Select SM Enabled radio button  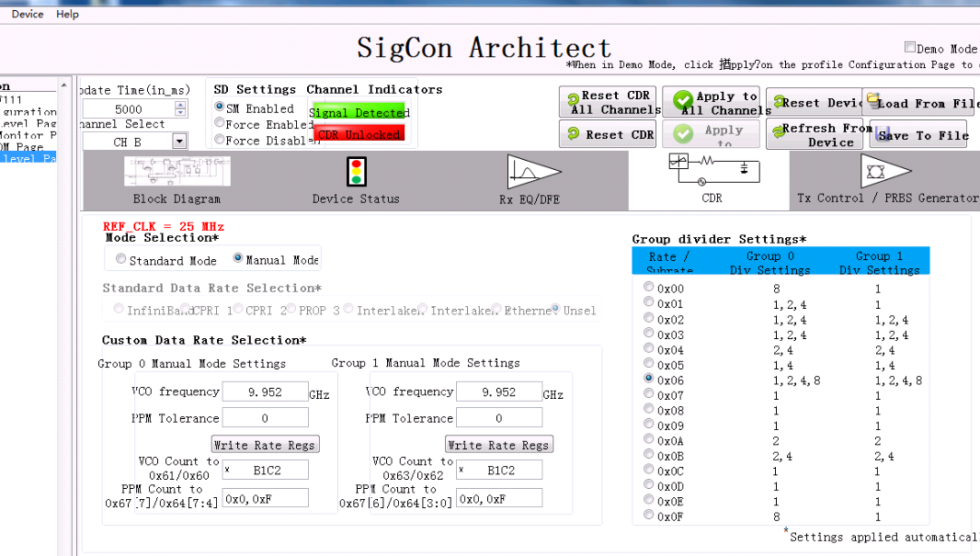tap(220, 107)
